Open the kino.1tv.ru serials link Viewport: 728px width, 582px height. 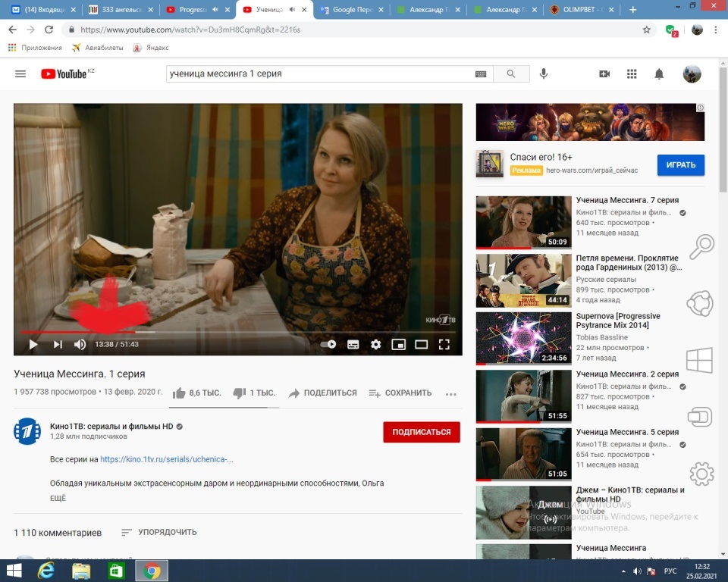coord(167,459)
